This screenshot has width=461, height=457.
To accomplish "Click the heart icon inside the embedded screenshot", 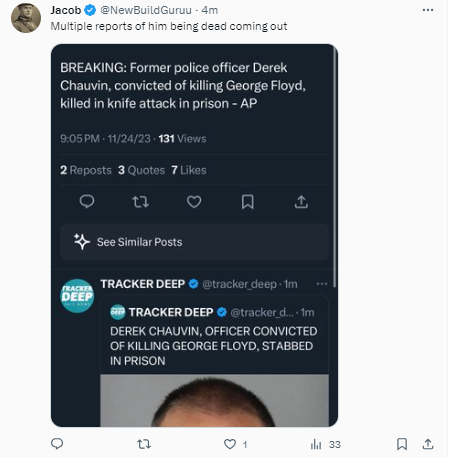I will [194, 202].
